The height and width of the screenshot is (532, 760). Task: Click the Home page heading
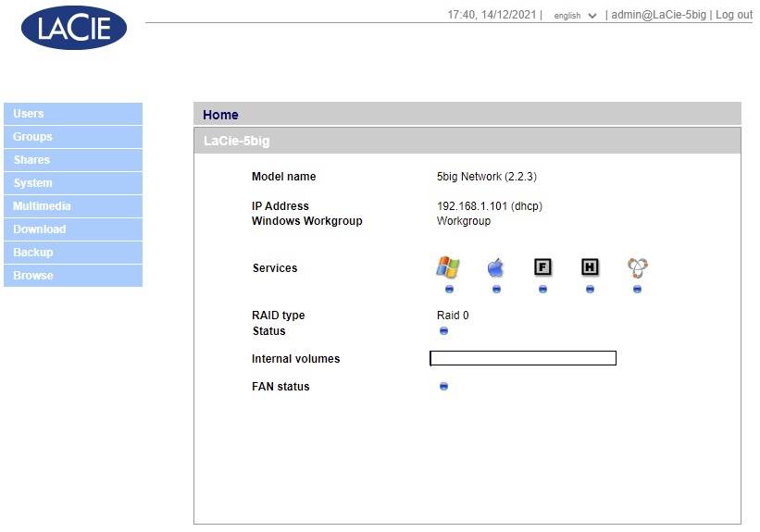[220, 115]
